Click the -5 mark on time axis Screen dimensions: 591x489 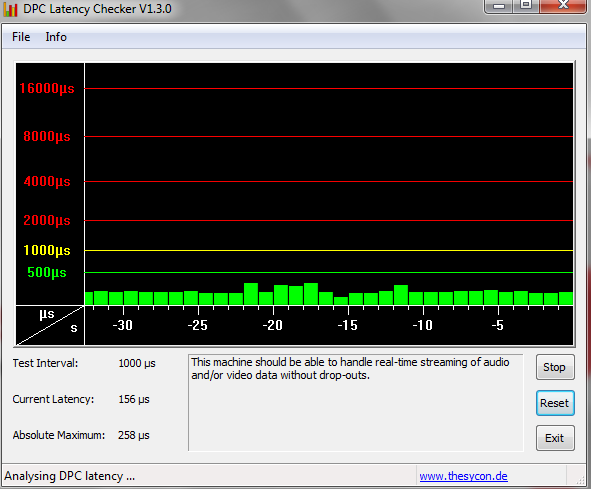(498, 325)
